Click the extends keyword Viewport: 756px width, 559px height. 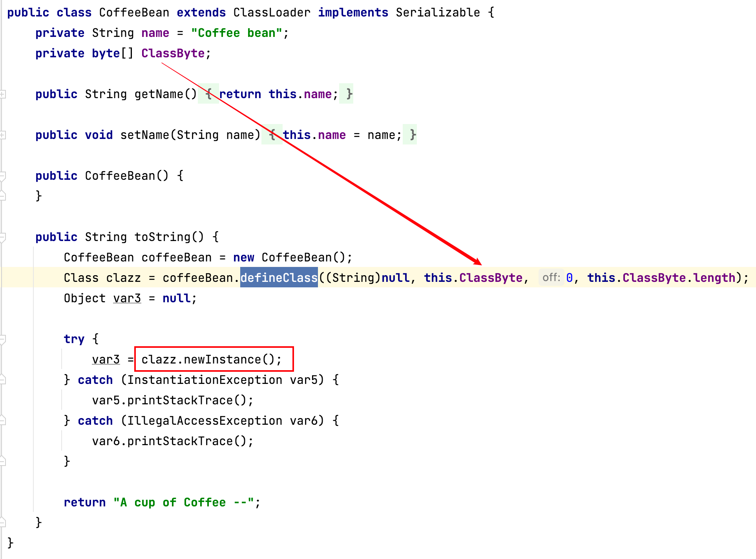click(201, 13)
